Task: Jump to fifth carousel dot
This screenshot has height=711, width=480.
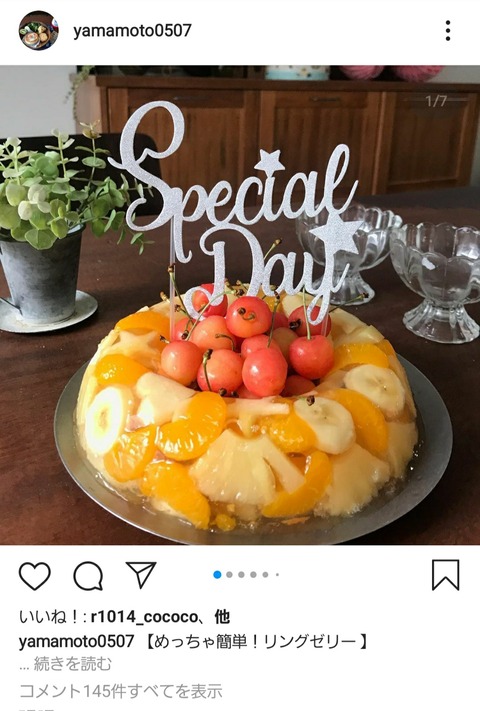Action: tap(266, 575)
